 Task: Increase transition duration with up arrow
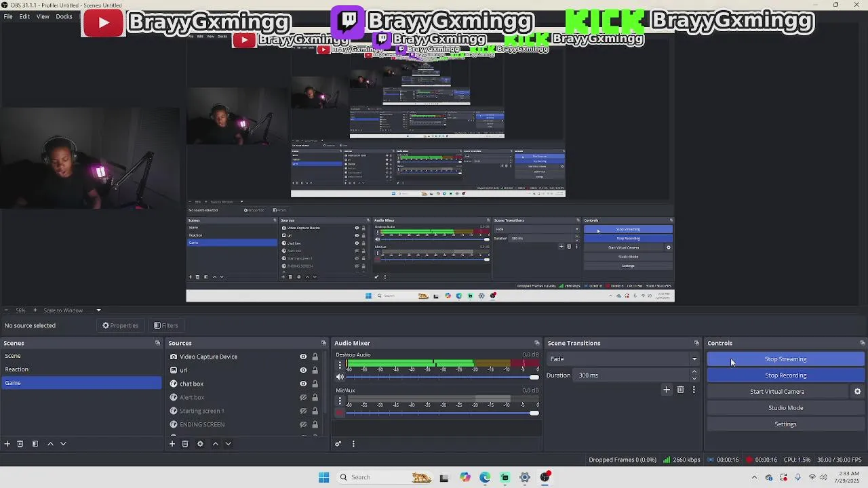(694, 372)
